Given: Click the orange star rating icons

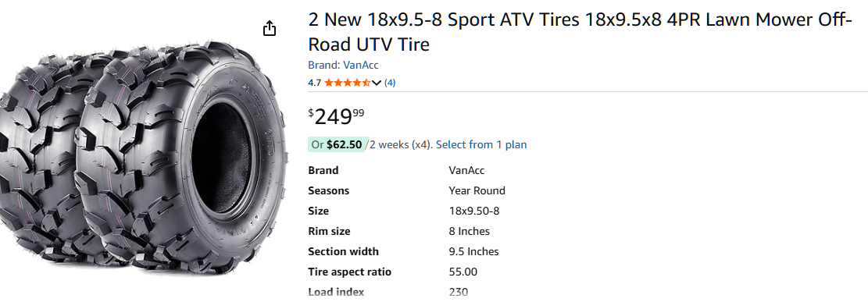Looking at the screenshot, I should [x=347, y=83].
